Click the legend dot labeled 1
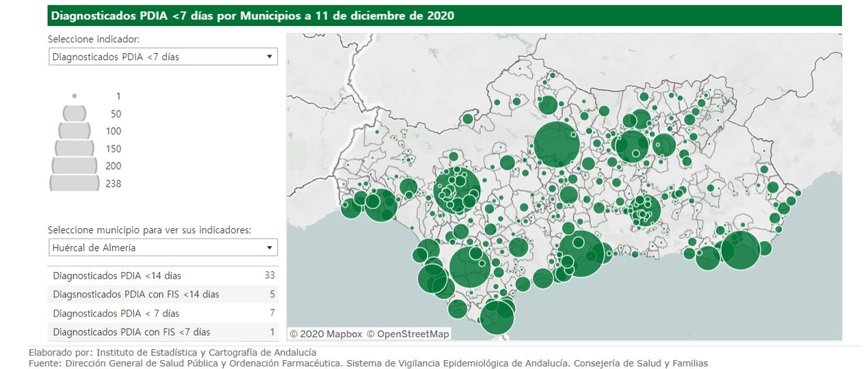This screenshot has width=868, height=369. pyautogui.click(x=74, y=96)
